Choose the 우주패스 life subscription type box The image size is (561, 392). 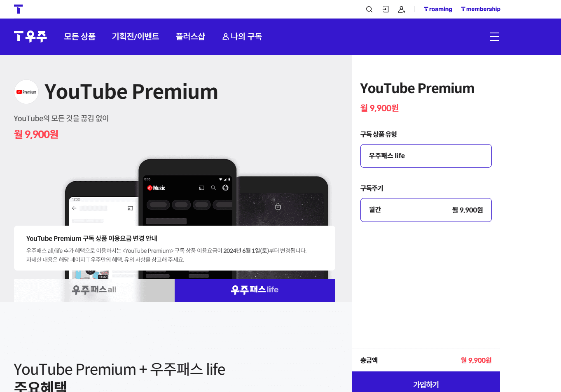coord(426,156)
